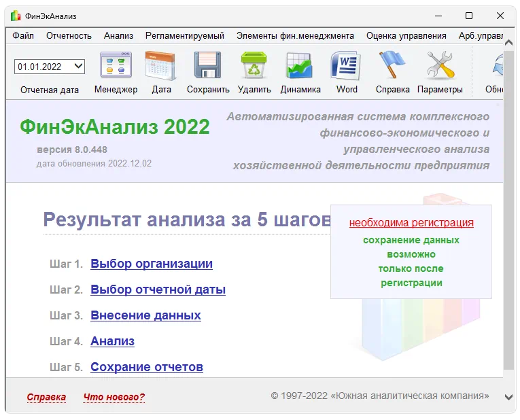Open the Регламентируемый menu
The height and width of the screenshot is (420, 520).
tap(185, 35)
